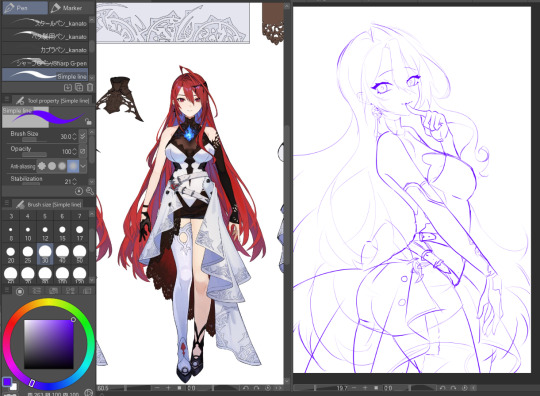Choose brush size 17 preset

(x=80, y=233)
